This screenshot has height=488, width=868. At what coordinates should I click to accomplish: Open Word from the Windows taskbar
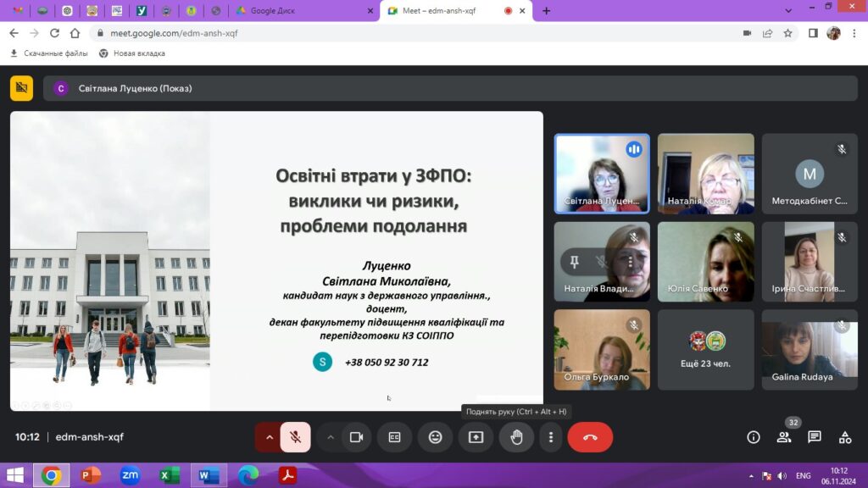click(208, 475)
